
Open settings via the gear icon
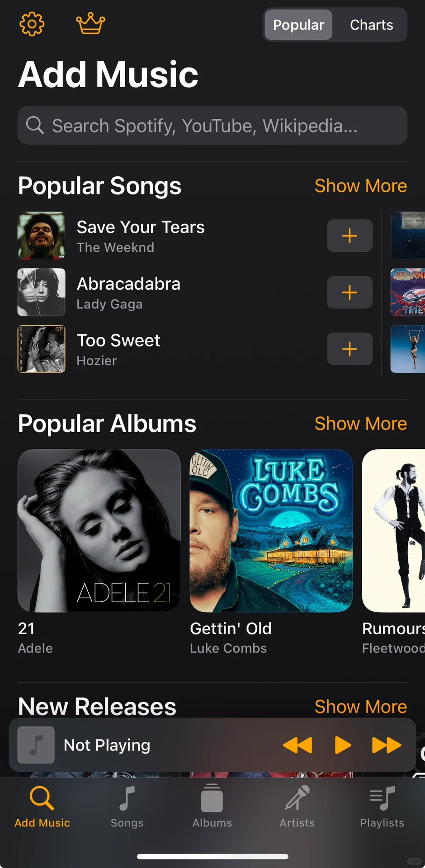(x=32, y=24)
